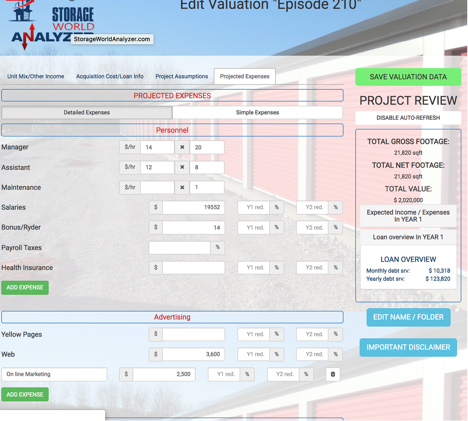
Task: Toggle Loan overview in YEAR 1 panel
Action: pos(408,237)
